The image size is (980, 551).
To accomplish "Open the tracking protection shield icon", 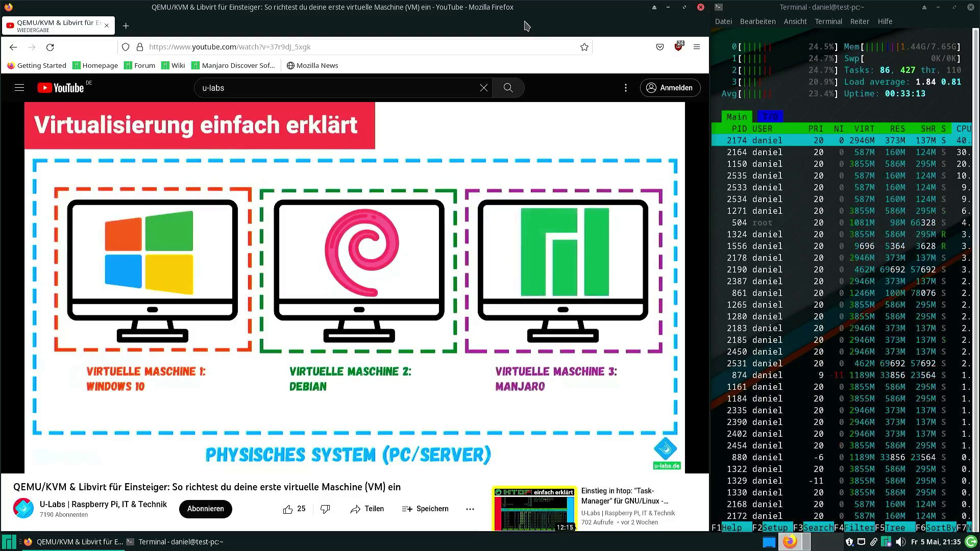I will (x=126, y=47).
